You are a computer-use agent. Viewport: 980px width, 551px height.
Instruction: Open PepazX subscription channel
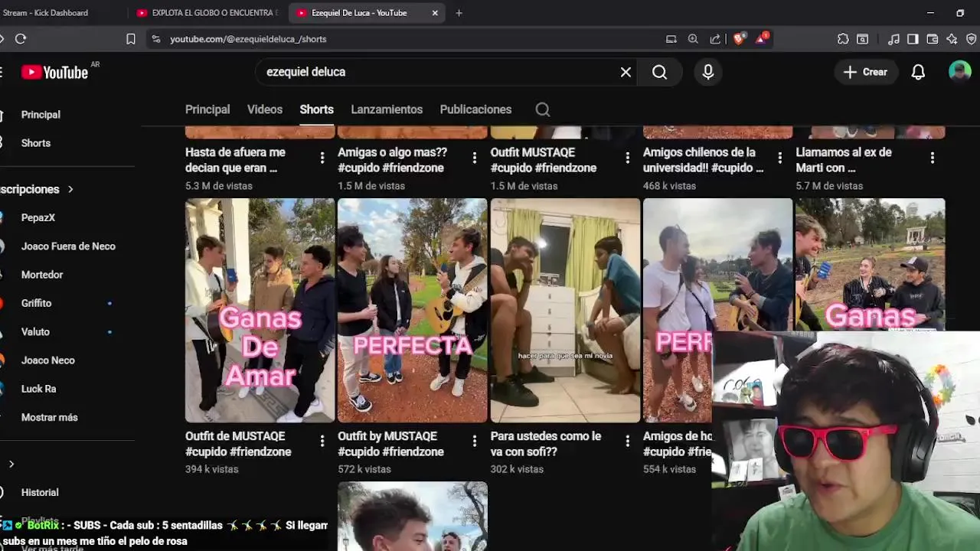pyautogui.click(x=38, y=217)
